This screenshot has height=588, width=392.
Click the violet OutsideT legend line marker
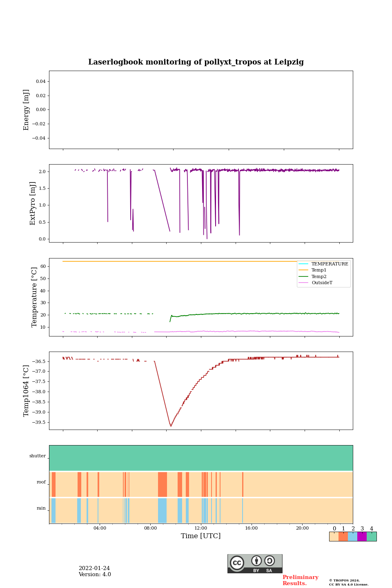[303, 283]
